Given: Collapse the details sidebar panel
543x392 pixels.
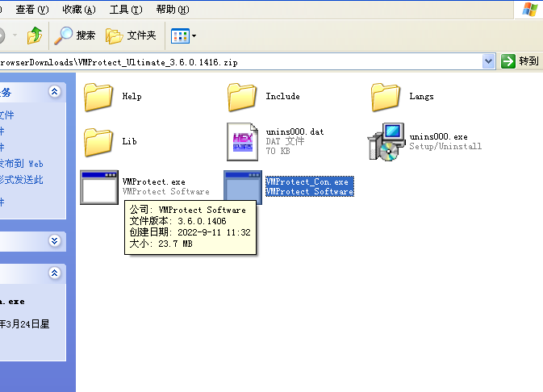Looking at the screenshot, I should pos(54,273).
